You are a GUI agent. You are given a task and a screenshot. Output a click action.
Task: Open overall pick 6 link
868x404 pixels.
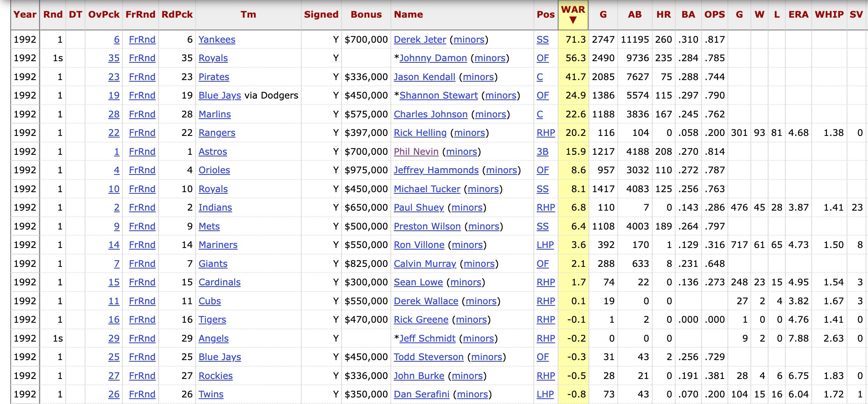click(x=117, y=40)
